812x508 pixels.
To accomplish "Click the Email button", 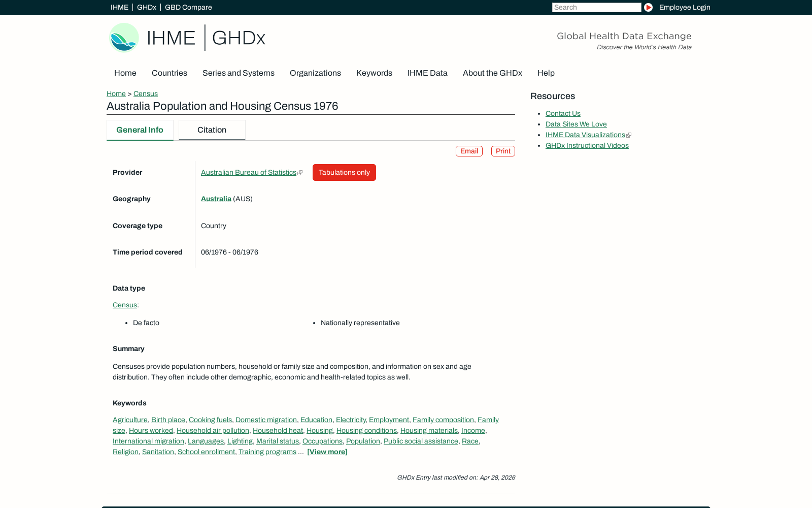I will tap(469, 151).
